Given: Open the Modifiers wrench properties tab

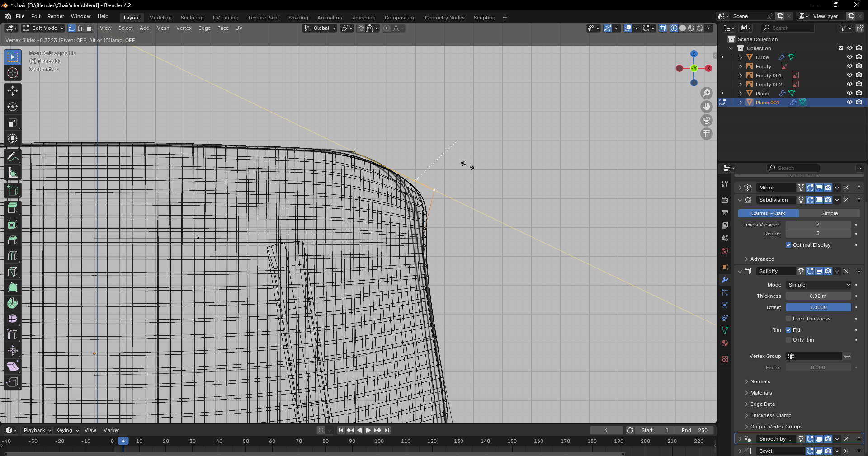Looking at the screenshot, I should (725, 280).
